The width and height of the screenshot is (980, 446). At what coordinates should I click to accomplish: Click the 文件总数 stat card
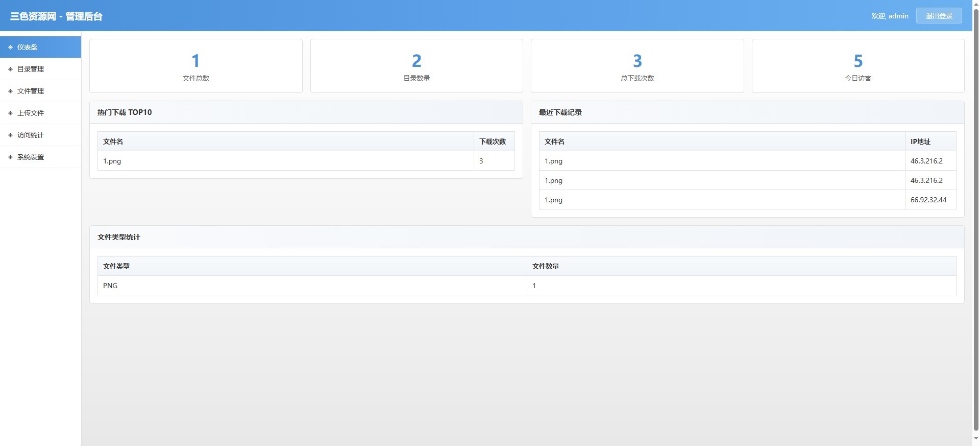point(195,66)
